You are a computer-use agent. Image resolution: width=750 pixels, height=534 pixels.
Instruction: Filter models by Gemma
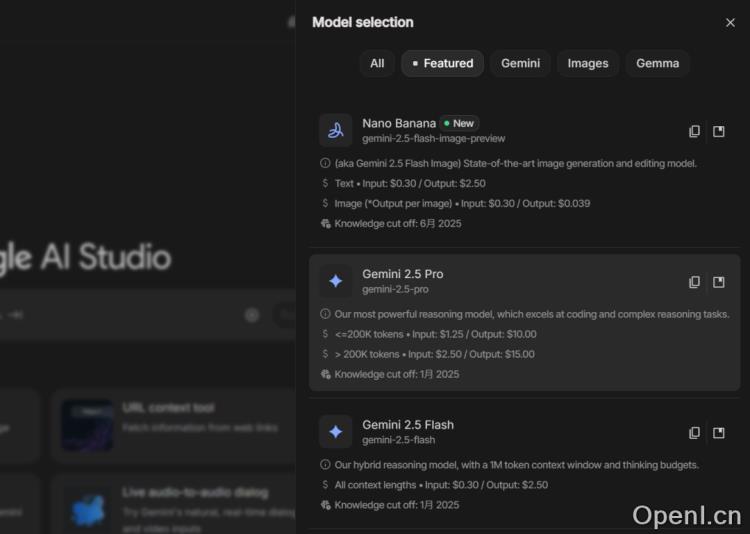tap(657, 64)
